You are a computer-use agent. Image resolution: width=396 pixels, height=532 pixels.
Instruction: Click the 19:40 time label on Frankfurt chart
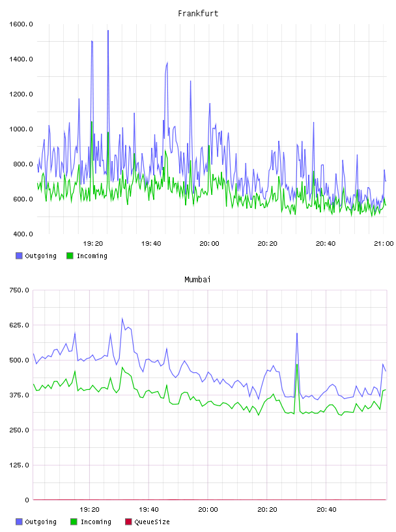(151, 243)
